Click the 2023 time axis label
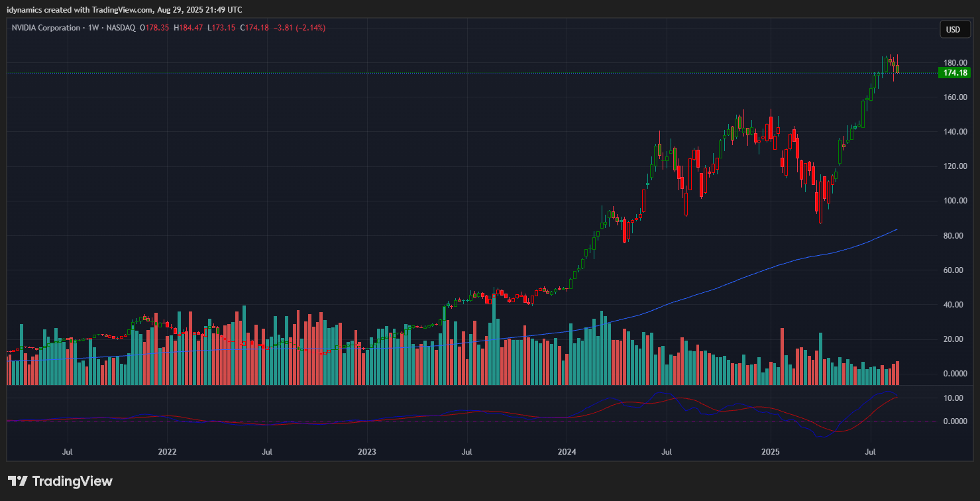Viewport: 980px width, 501px height. tap(366, 452)
